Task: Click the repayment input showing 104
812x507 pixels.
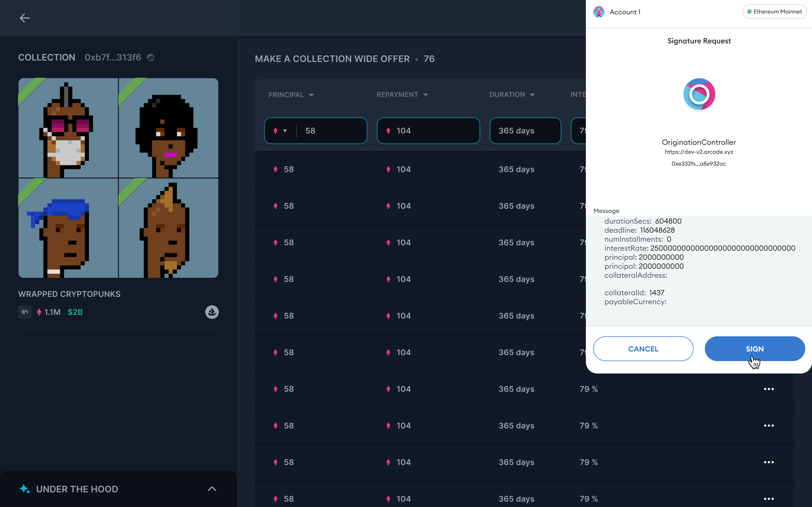Action: click(x=429, y=131)
